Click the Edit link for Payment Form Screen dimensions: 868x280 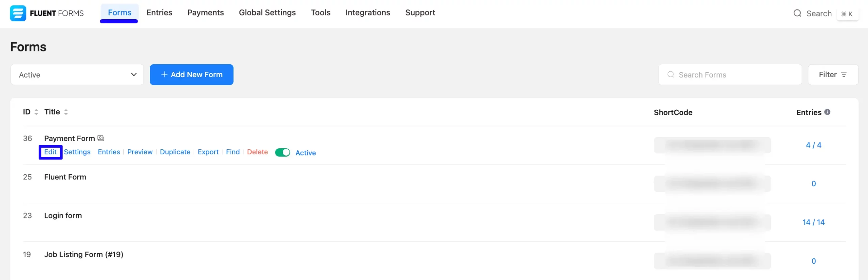pyautogui.click(x=50, y=152)
